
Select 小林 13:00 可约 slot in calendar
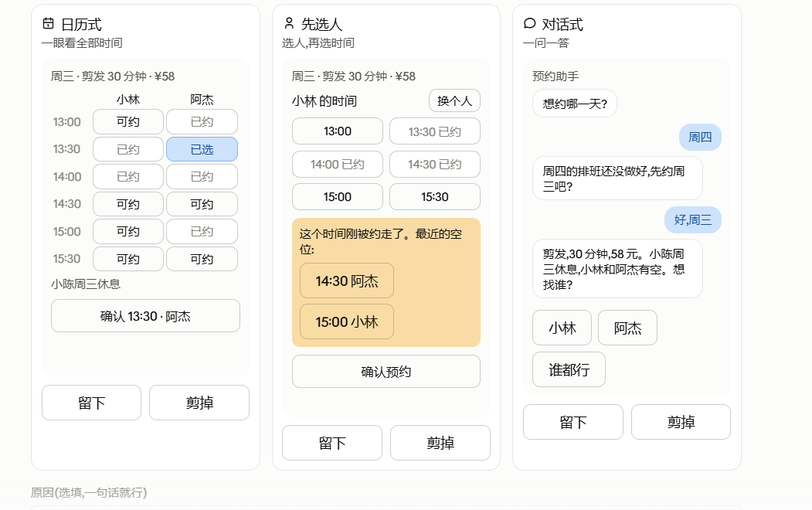128,121
